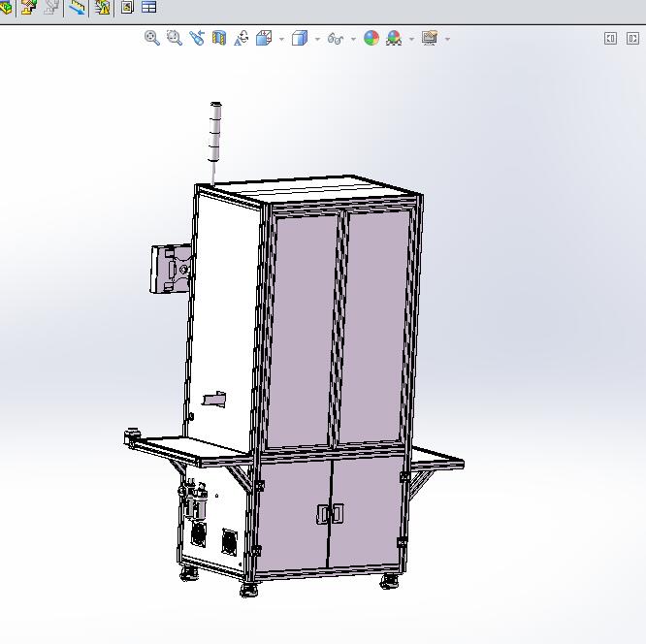Select the lower cabinet door handles
Viewport: 646px width, 644px height.
pos(330,514)
